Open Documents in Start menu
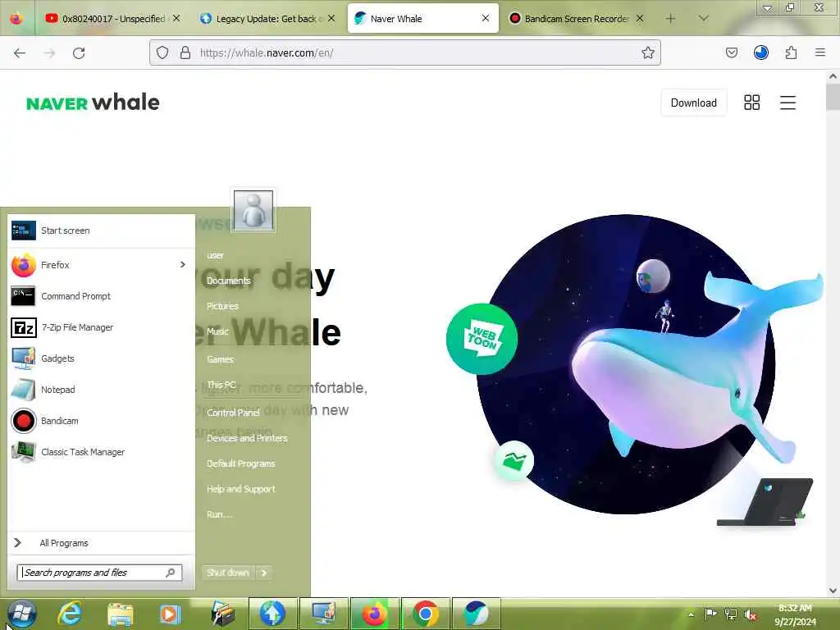This screenshot has height=630, width=840. pos(229,281)
